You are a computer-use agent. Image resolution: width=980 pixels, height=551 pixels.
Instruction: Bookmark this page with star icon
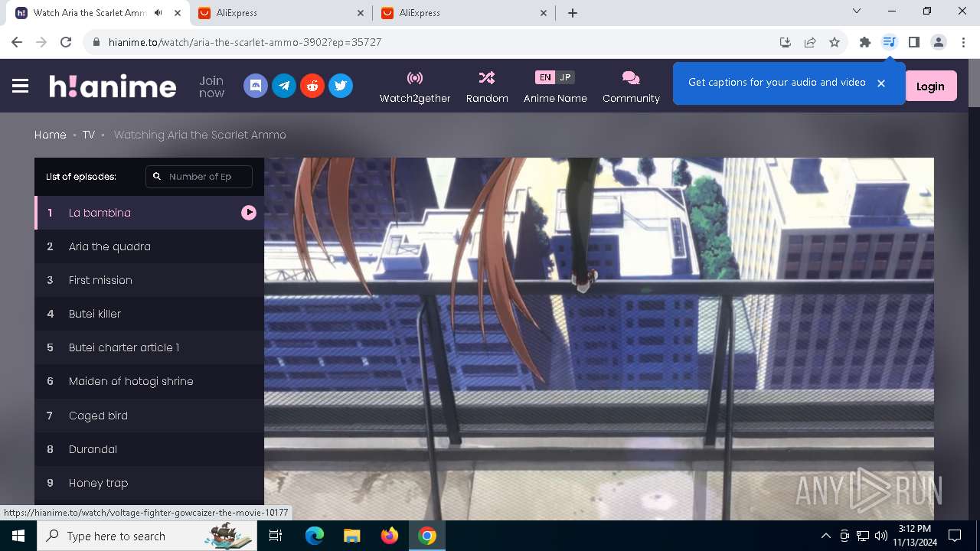(835, 42)
